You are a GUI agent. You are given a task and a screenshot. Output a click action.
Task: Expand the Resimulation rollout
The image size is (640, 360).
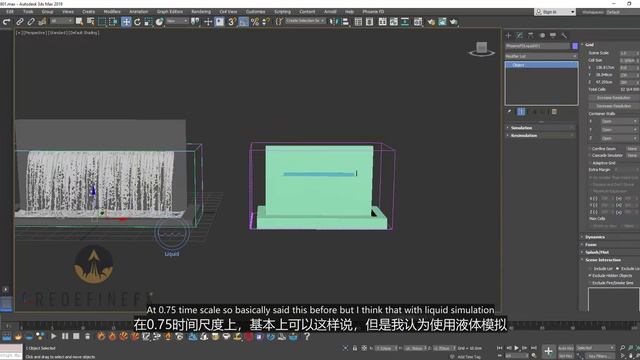tap(540, 136)
